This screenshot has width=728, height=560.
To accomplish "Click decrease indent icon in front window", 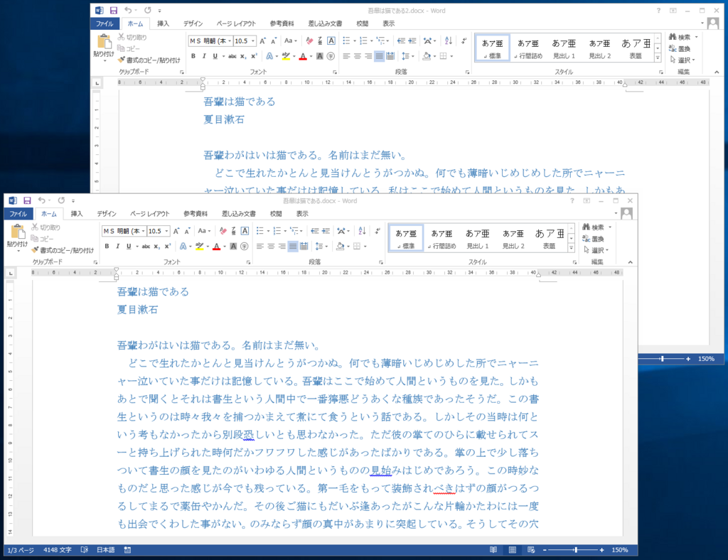I will tap(315, 231).
